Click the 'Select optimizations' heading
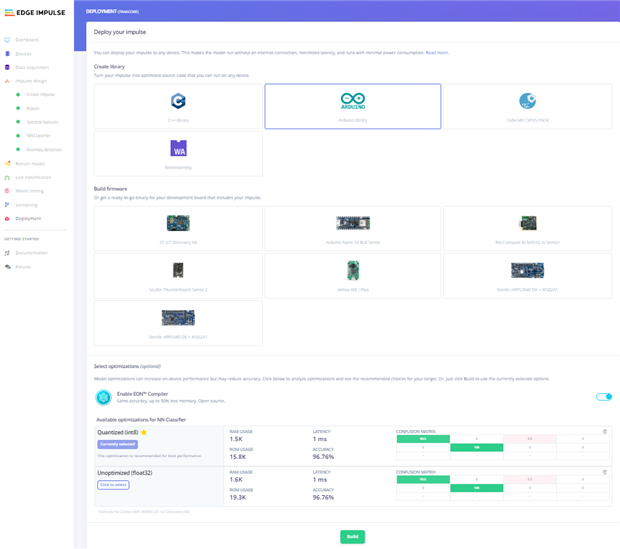 click(x=116, y=366)
